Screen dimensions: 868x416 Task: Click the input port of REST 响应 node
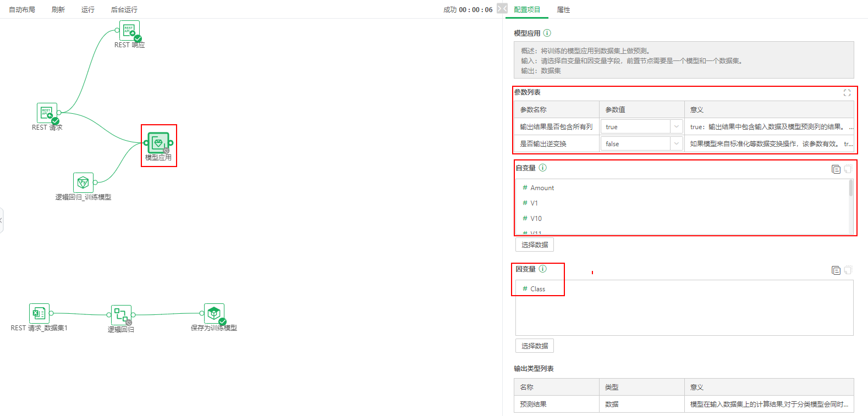coord(117,30)
